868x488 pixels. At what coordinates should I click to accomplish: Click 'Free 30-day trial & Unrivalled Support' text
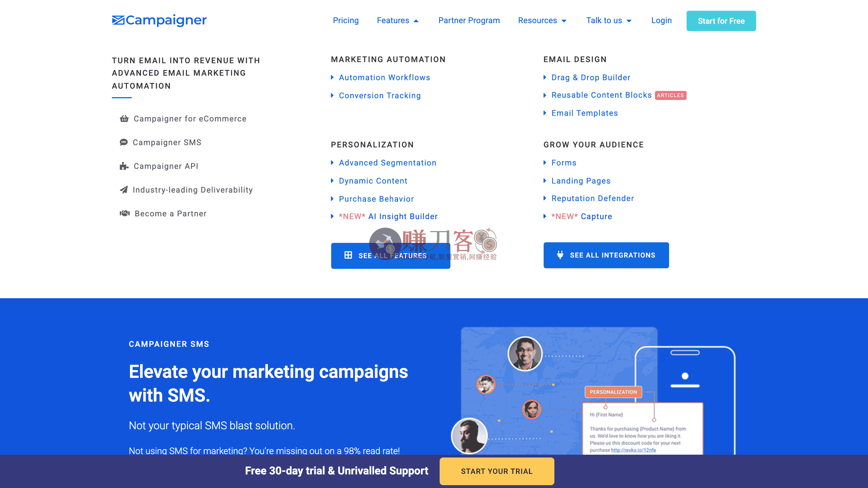click(337, 471)
